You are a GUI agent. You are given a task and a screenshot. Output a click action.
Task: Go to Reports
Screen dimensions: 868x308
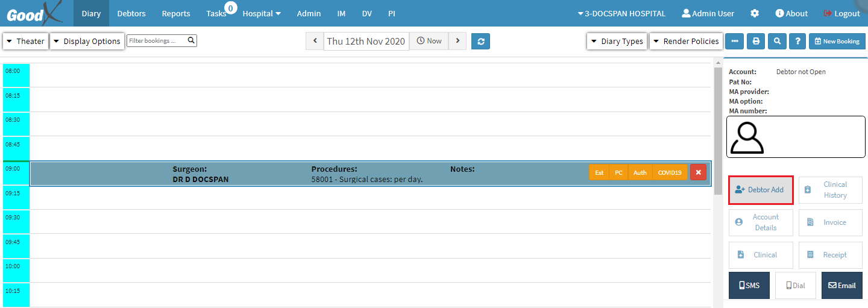tap(176, 13)
